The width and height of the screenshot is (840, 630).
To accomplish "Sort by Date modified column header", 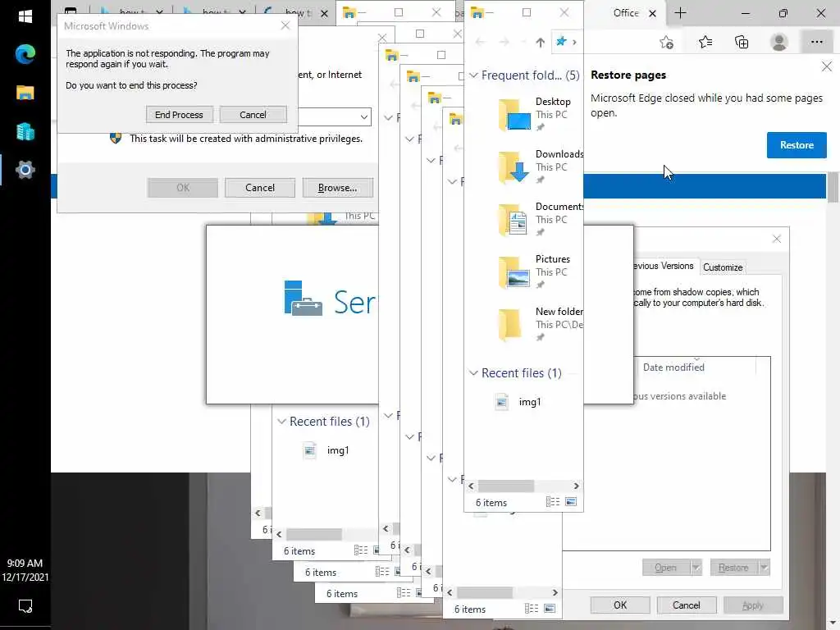I will 673,367.
